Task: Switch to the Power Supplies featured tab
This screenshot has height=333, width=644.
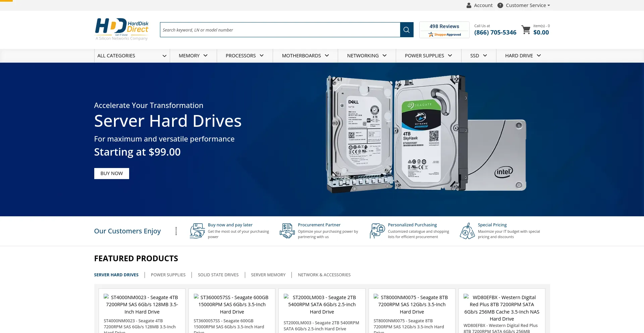Action: [168, 275]
